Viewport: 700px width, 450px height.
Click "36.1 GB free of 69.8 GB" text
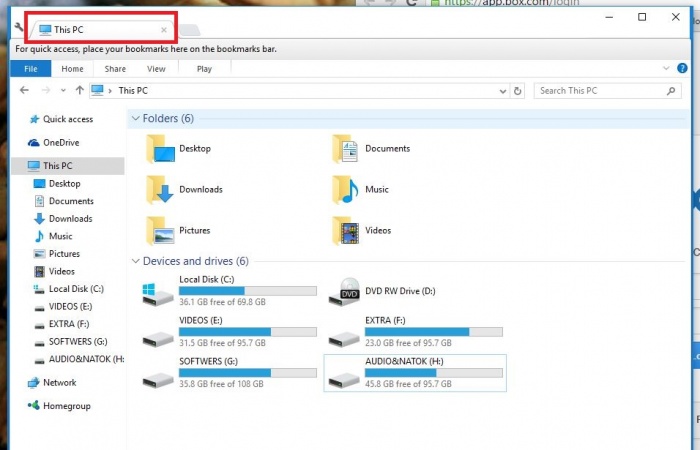[222, 302]
